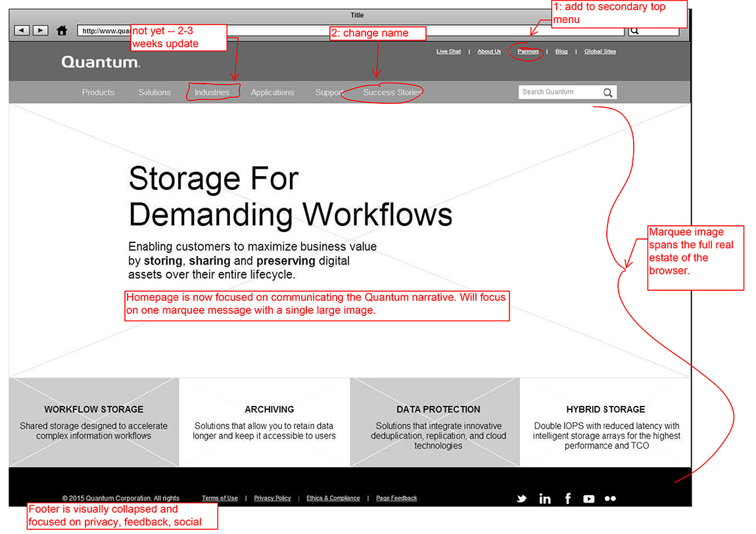
Task: Open the Facebook icon in footer
Action: [568, 499]
